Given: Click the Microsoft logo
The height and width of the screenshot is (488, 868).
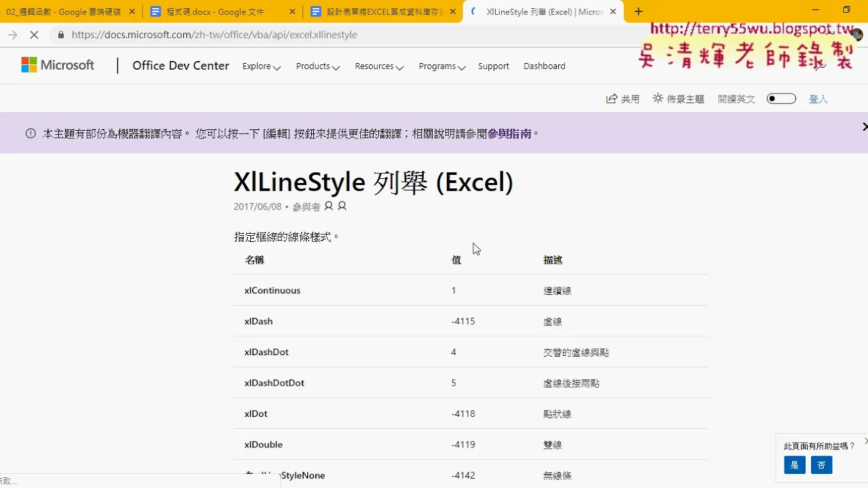Looking at the screenshot, I should [x=58, y=65].
